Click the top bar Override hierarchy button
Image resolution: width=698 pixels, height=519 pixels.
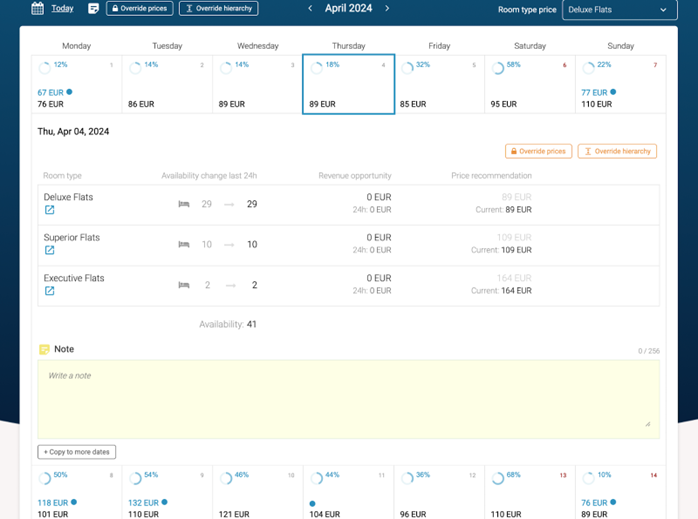[x=219, y=8]
